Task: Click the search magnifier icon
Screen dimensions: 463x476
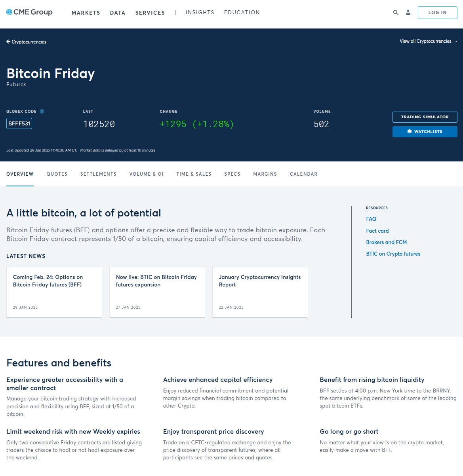Action: 395,13
